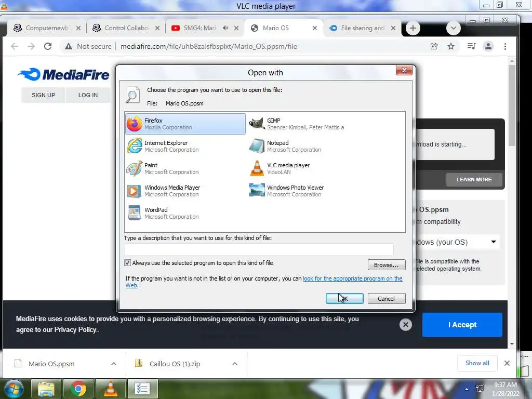
Task: Go back with browser back arrow
Action: point(14,46)
